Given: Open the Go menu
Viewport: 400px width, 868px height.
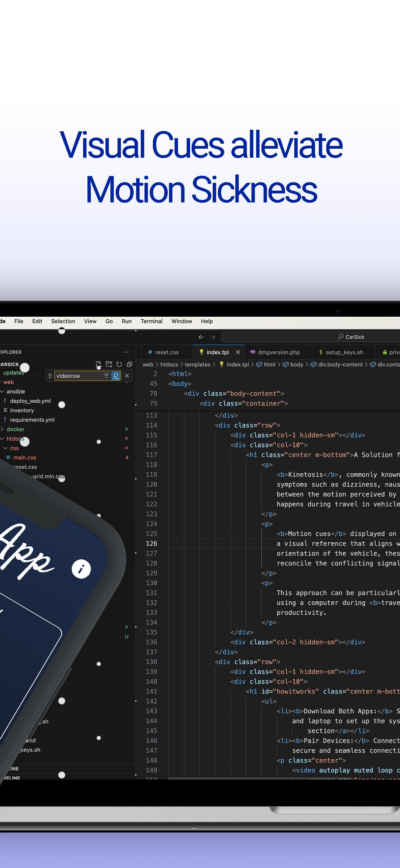Looking at the screenshot, I should pyautogui.click(x=109, y=321).
